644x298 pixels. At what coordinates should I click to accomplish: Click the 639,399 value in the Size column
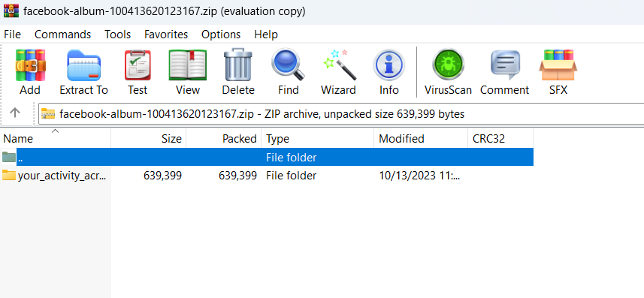tap(162, 176)
